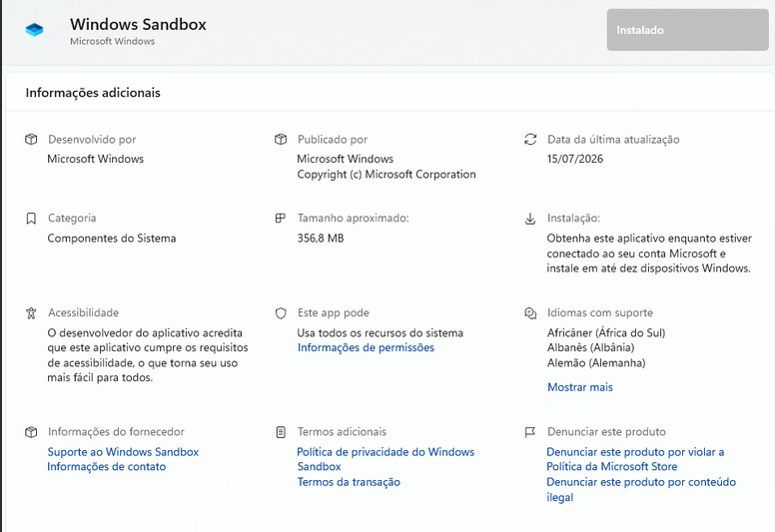775x532 pixels.
Task: Click Componentes do Sistema category value
Action: tap(112, 239)
